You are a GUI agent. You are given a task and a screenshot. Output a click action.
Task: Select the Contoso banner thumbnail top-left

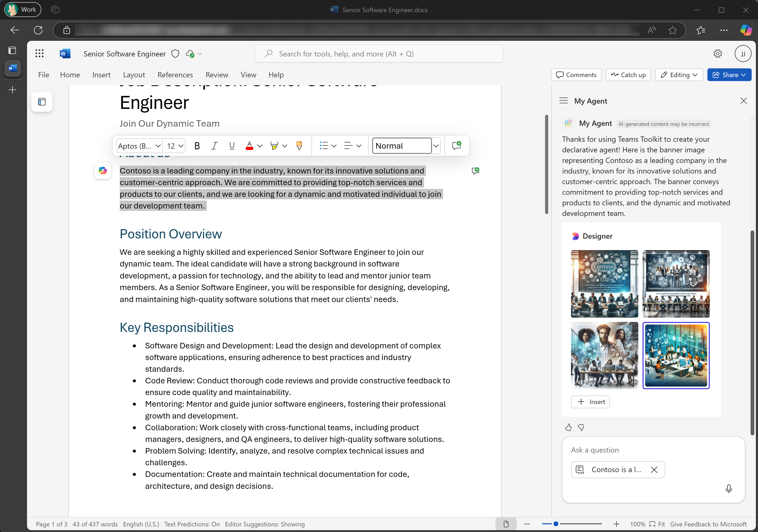pyautogui.click(x=604, y=284)
